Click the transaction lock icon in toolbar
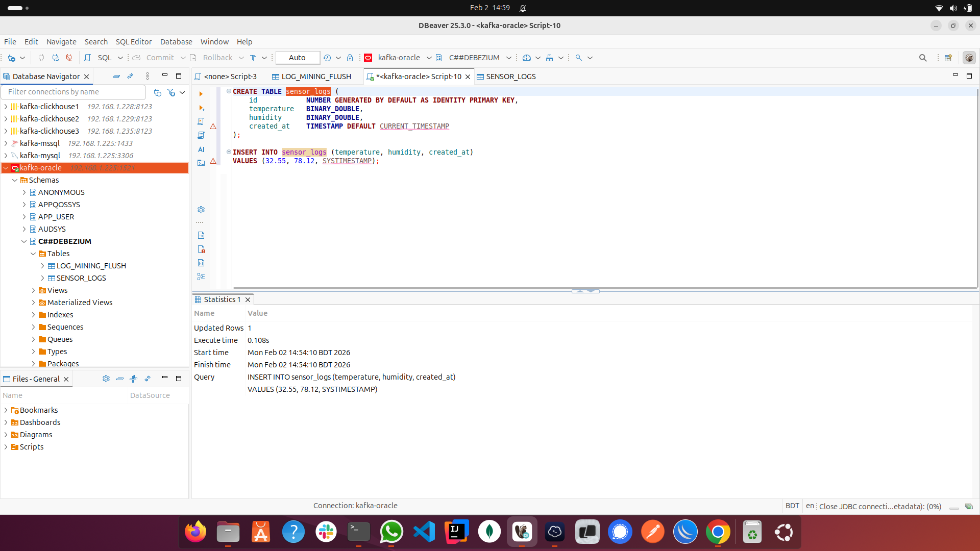 pyautogui.click(x=350, y=58)
